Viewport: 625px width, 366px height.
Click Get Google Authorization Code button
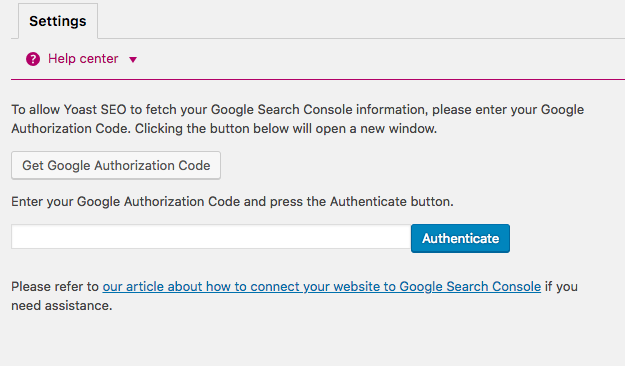(116, 165)
